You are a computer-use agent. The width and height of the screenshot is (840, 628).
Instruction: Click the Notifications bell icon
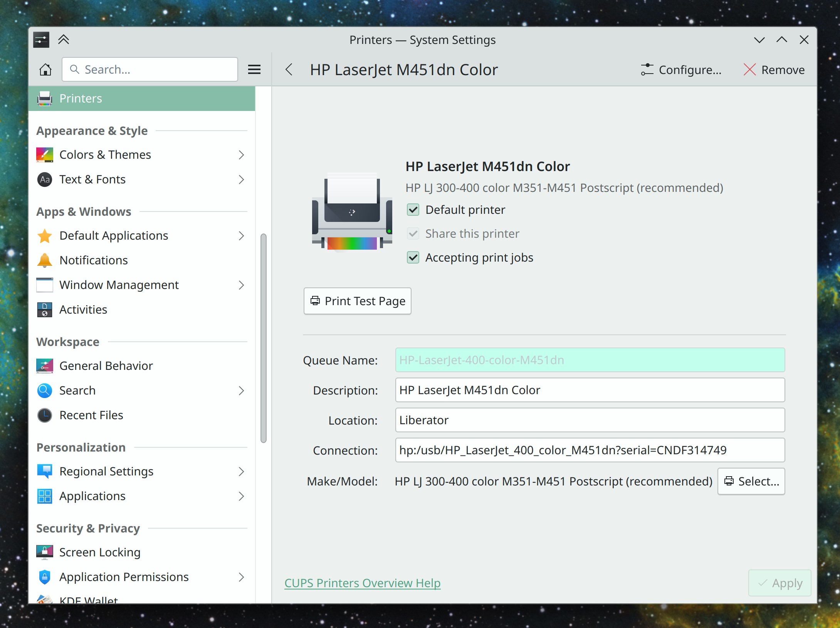point(45,260)
